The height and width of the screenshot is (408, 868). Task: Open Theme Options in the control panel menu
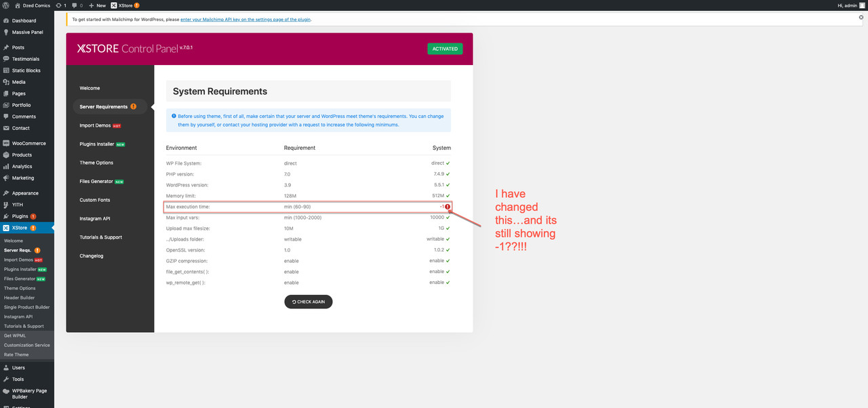pos(96,163)
